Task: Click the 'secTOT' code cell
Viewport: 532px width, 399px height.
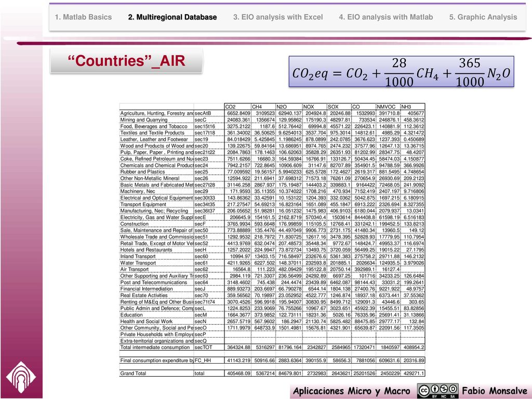Action: point(209,348)
